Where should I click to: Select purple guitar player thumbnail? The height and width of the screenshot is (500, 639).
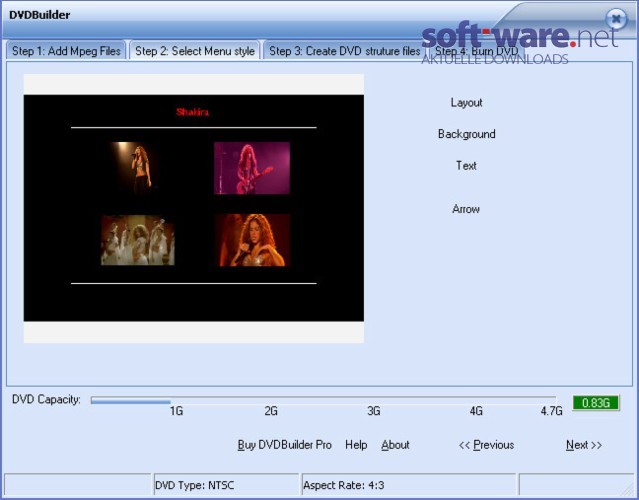(252, 168)
